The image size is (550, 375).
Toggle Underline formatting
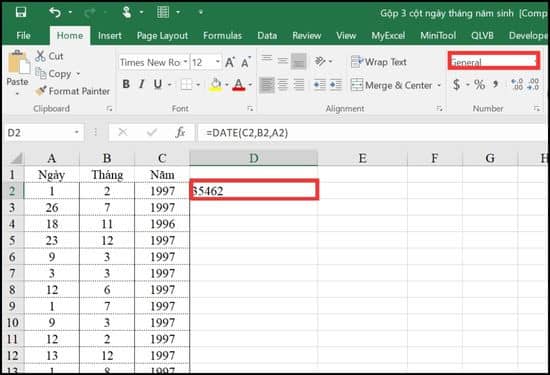coord(157,84)
